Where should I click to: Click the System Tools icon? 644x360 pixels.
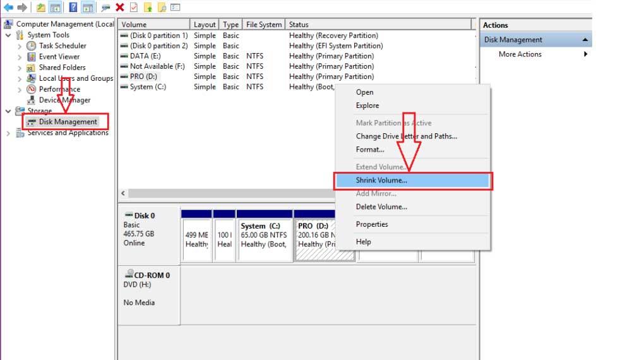click(20, 35)
